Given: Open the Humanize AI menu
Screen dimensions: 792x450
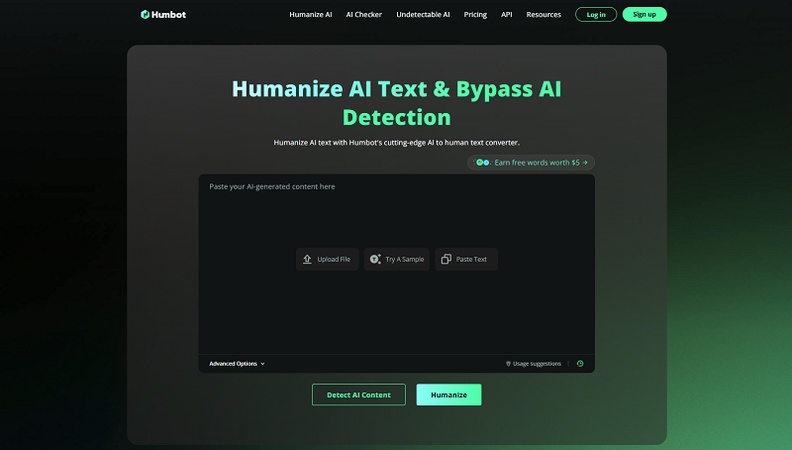Looking at the screenshot, I should (311, 15).
